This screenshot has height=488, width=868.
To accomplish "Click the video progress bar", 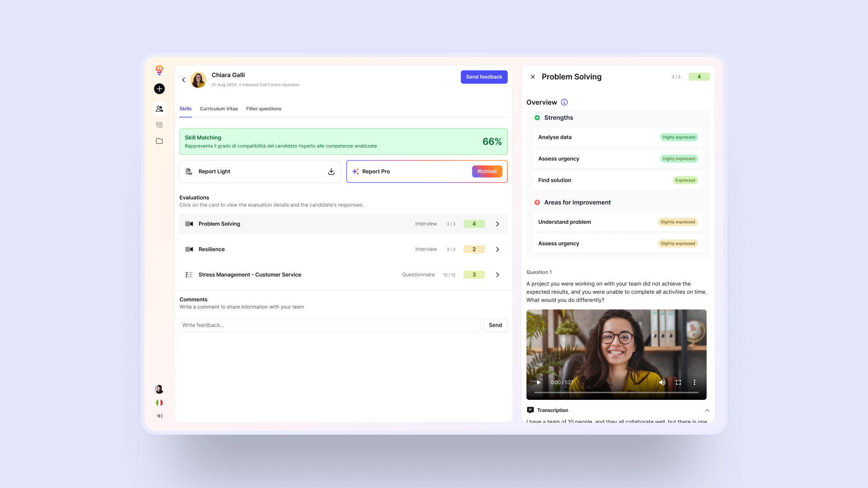I will tap(616, 393).
